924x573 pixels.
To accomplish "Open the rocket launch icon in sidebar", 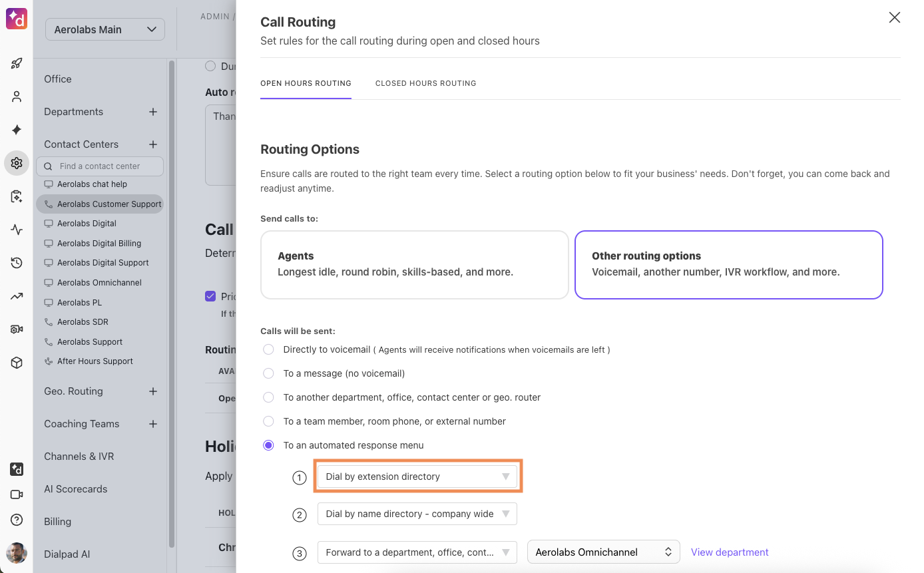I will click(16, 63).
